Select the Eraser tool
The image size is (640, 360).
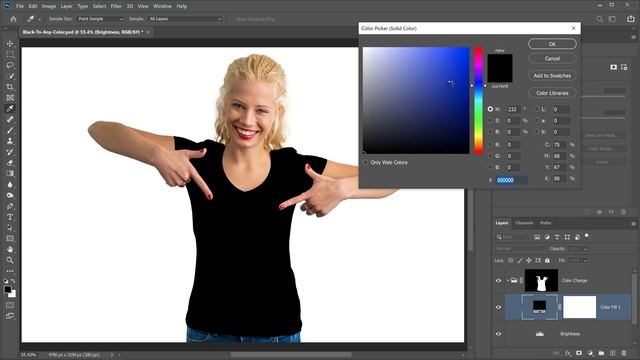(10, 163)
